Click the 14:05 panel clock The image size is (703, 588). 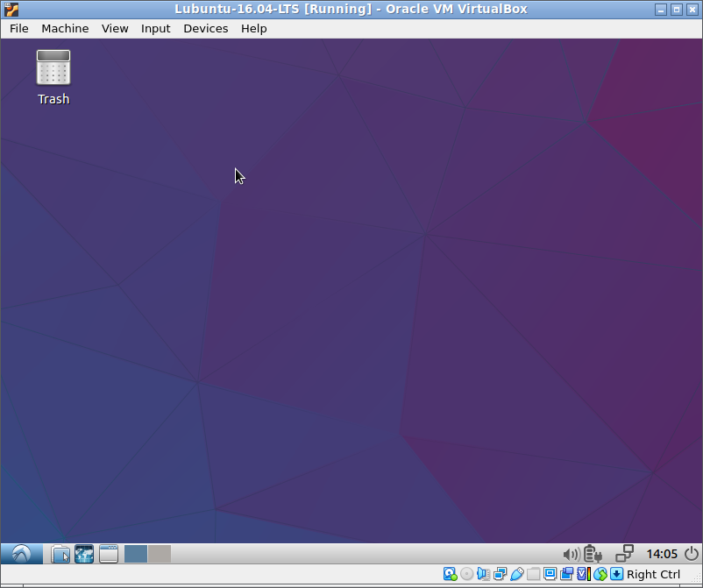point(662,554)
